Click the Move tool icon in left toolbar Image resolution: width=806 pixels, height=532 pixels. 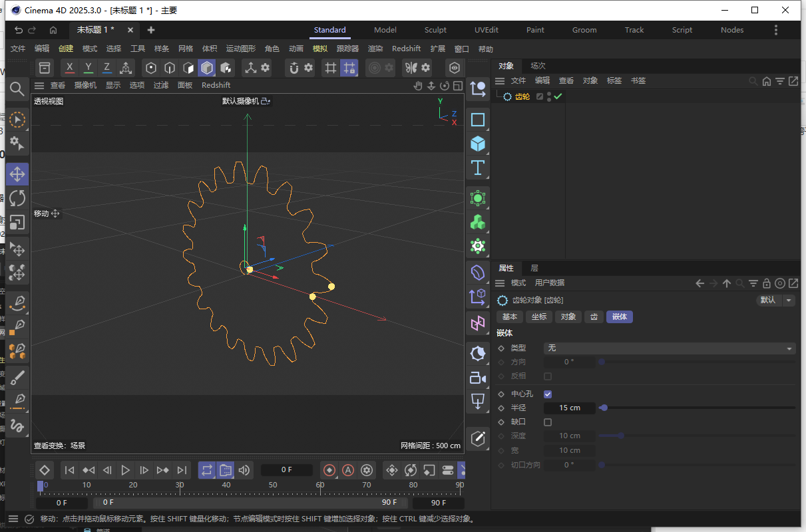(17, 174)
